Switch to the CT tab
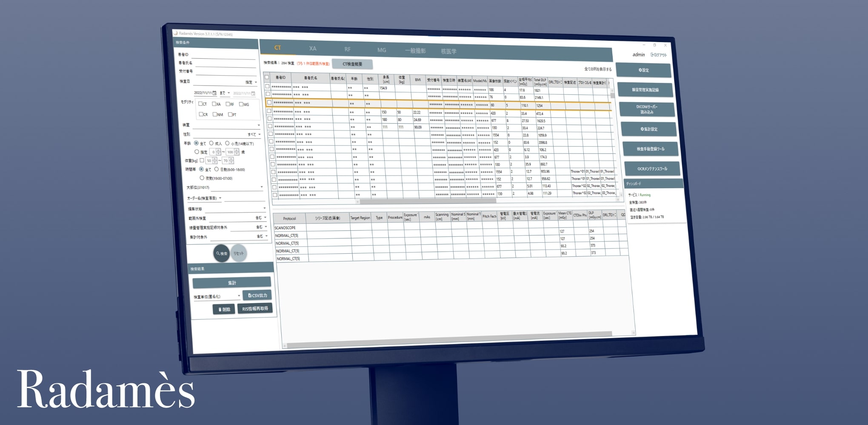 [277, 48]
